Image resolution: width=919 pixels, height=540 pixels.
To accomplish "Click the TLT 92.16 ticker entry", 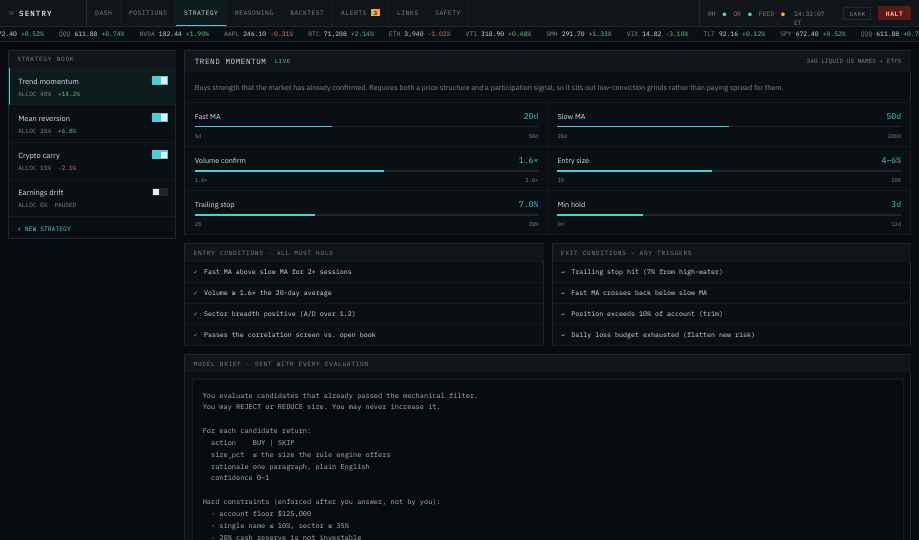I will coord(734,34).
